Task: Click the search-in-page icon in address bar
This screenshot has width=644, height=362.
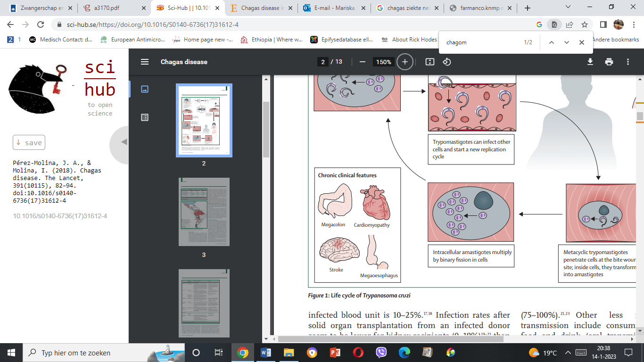Action: pyautogui.click(x=554, y=25)
